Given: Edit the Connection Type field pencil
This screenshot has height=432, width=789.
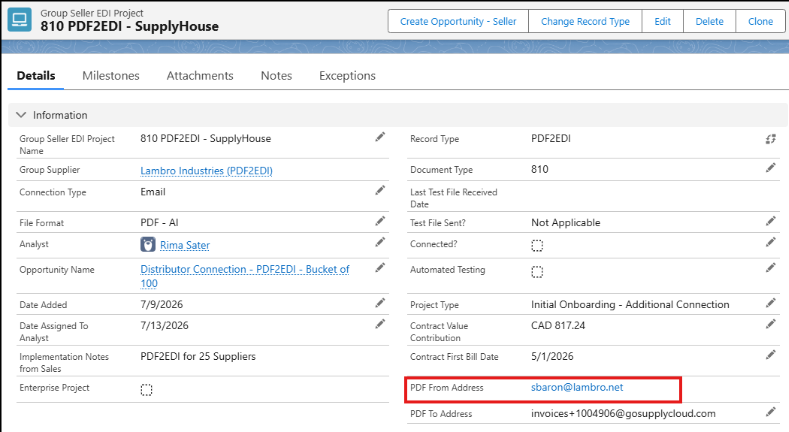Looking at the screenshot, I should [x=380, y=190].
